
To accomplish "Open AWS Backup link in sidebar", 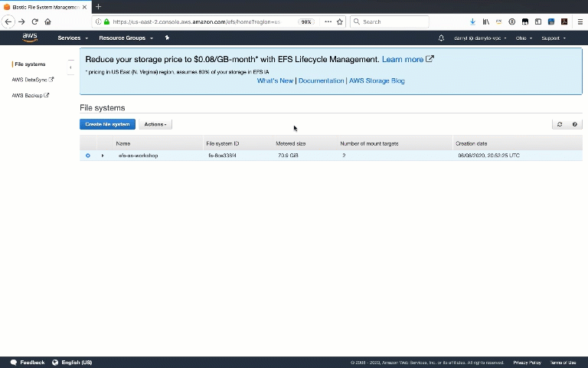I will coord(31,95).
